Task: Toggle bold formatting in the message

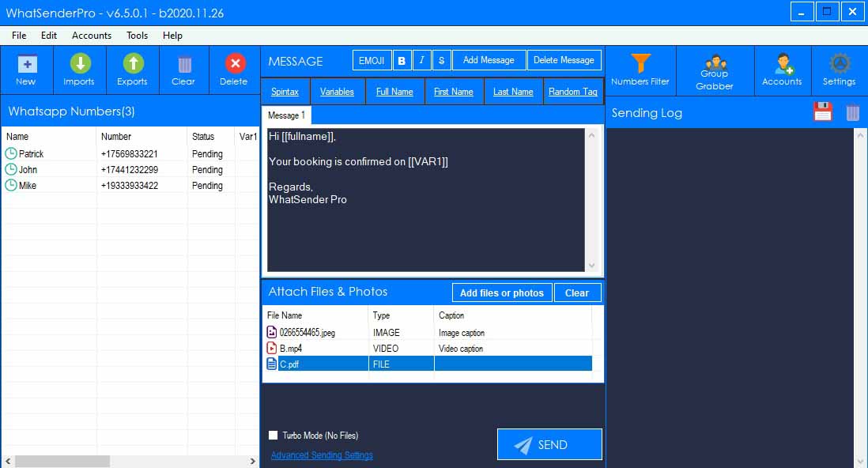Action: [402, 59]
